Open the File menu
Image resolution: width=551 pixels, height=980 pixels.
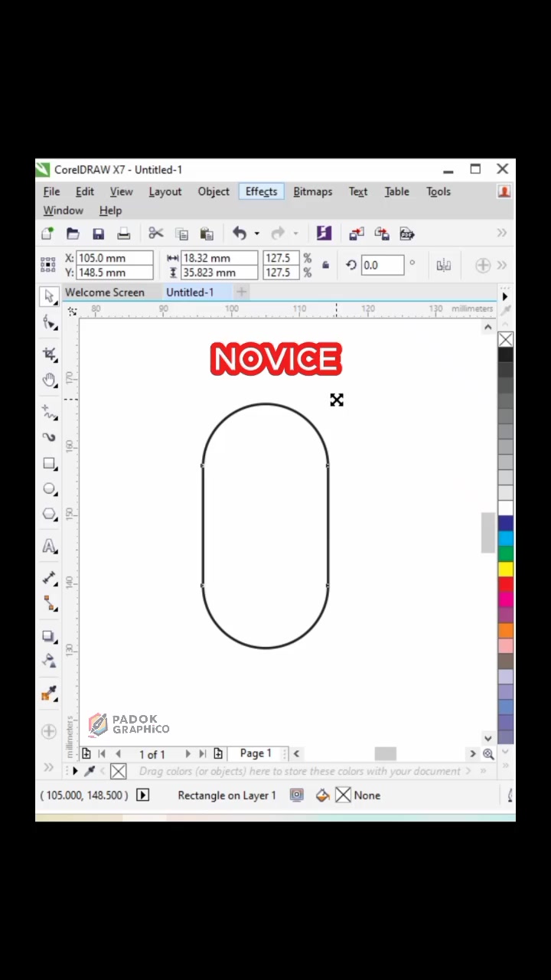(x=51, y=191)
